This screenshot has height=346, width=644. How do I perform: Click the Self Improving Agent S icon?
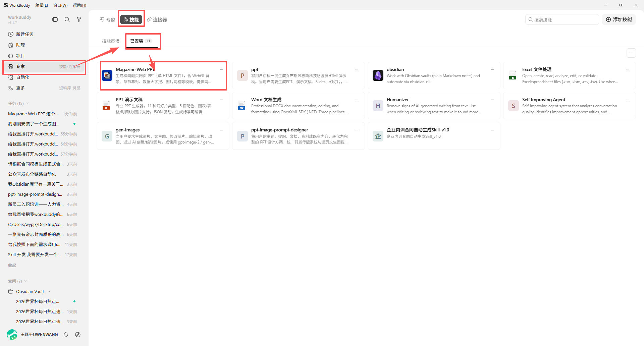[x=514, y=106]
